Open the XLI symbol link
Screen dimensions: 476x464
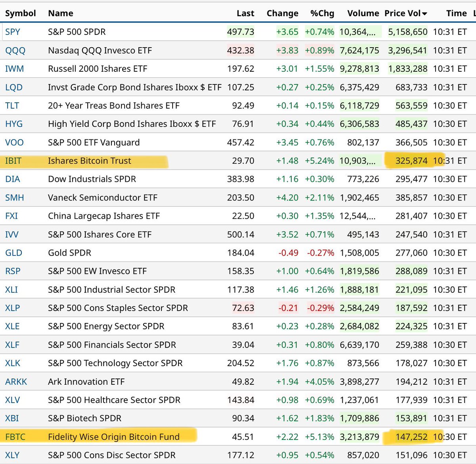(12, 290)
